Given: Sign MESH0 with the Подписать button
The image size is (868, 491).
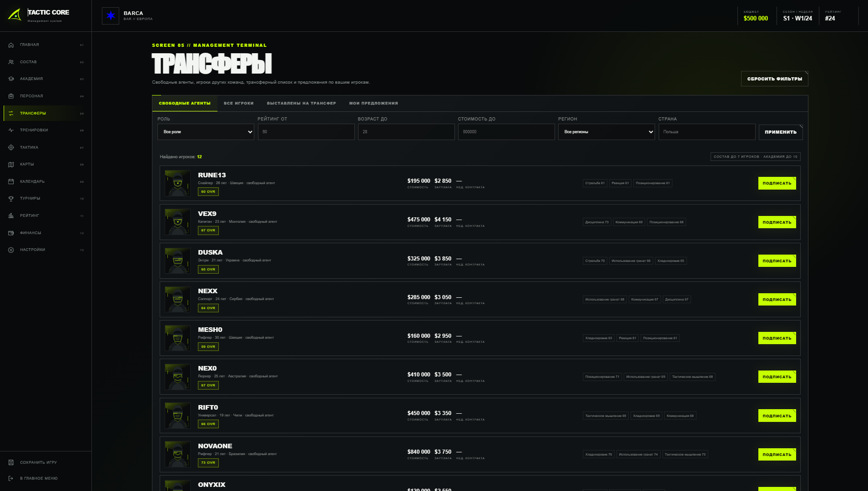Looking at the screenshot, I should pos(777,338).
